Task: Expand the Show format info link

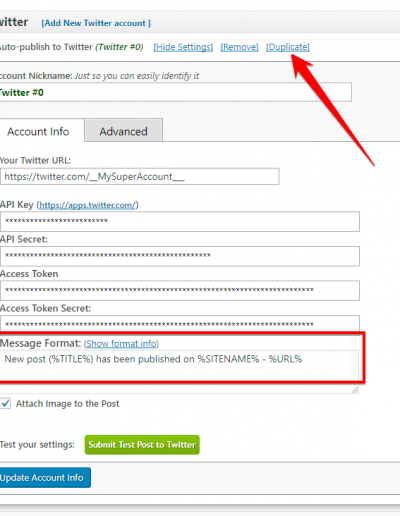Action: tap(122, 344)
